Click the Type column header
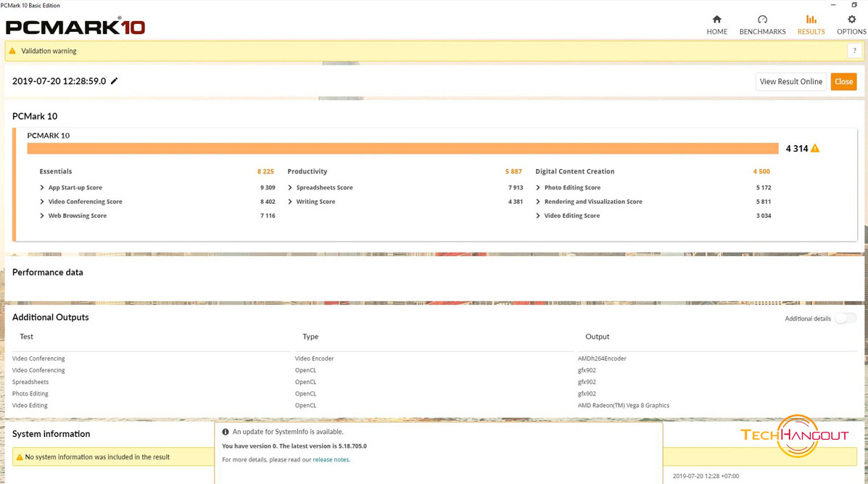 point(310,337)
